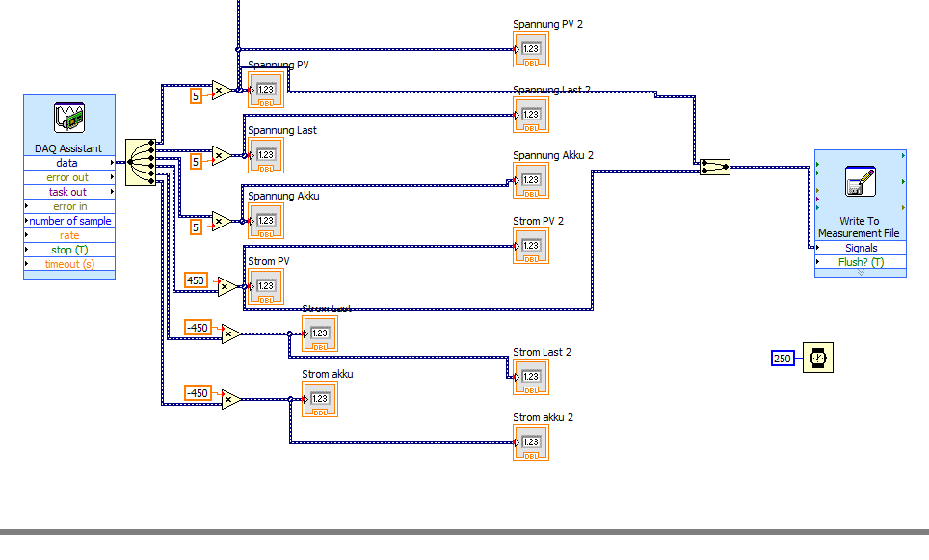
Task: Select the stop (T) input terminal
Action: [x=69, y=250]
